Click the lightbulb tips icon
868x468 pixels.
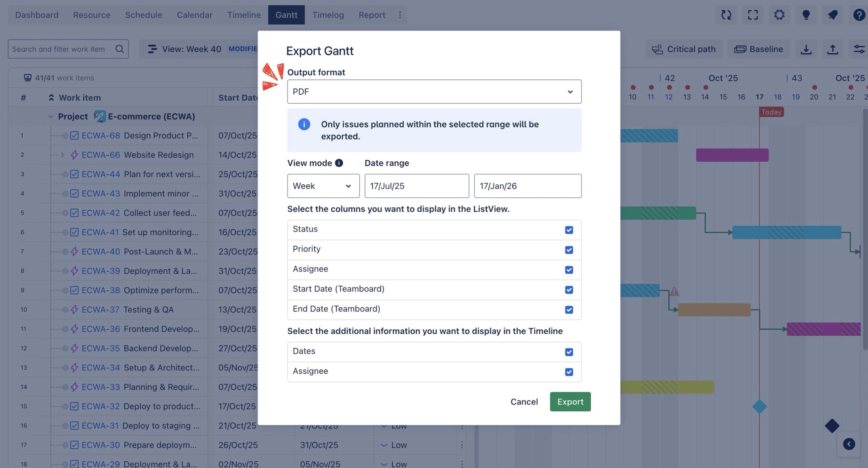coord(806,15)
